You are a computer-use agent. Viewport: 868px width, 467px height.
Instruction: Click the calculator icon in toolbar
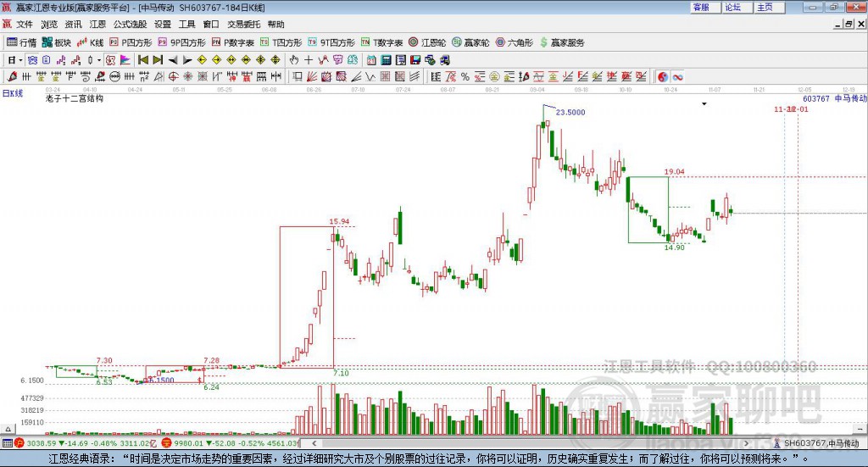[386, 60]
